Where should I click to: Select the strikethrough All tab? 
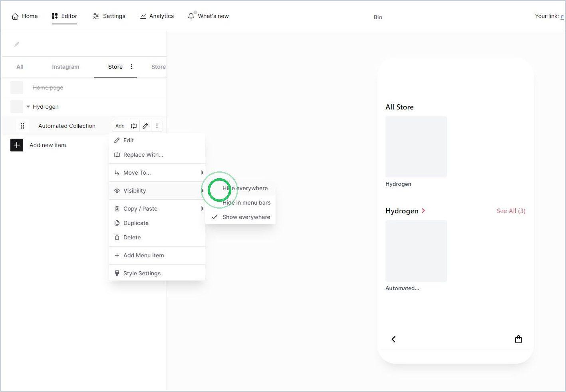coord(20,67)
